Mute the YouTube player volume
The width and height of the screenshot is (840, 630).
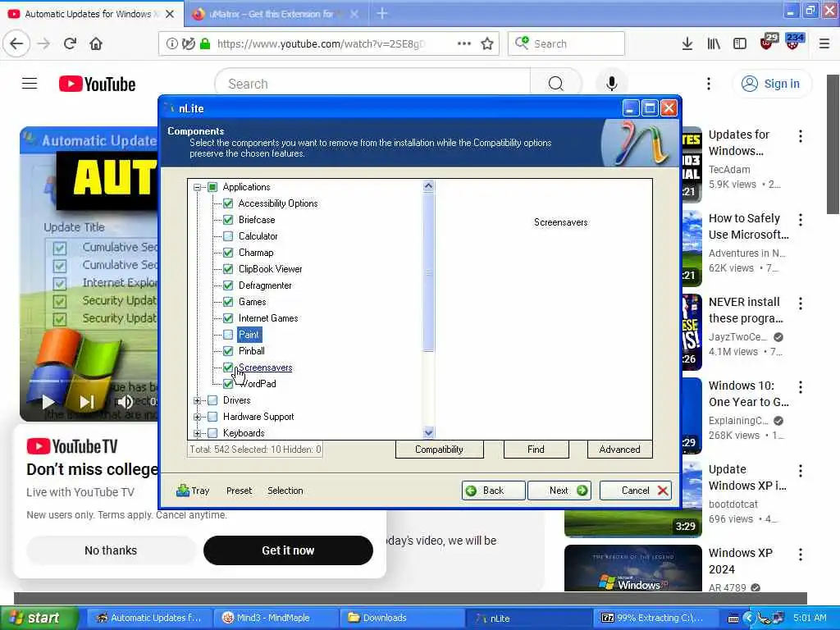125,401
